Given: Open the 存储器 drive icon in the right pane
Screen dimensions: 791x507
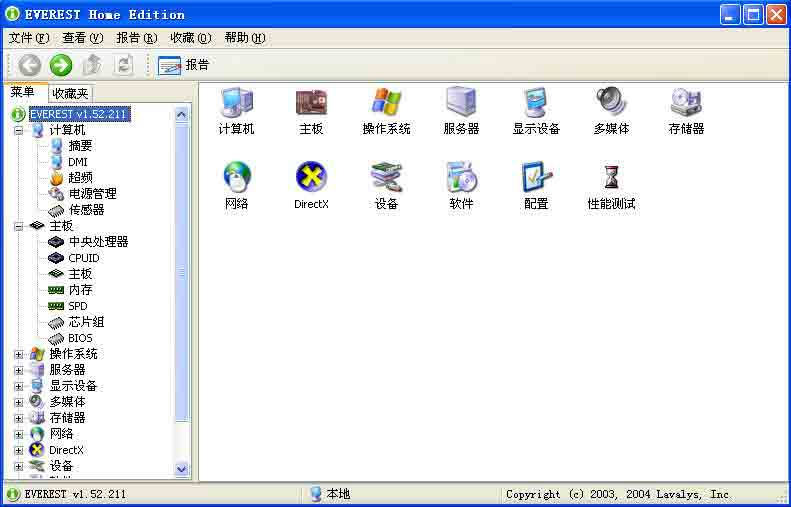Looking at the screenshot, I should [x=686, y=111].
